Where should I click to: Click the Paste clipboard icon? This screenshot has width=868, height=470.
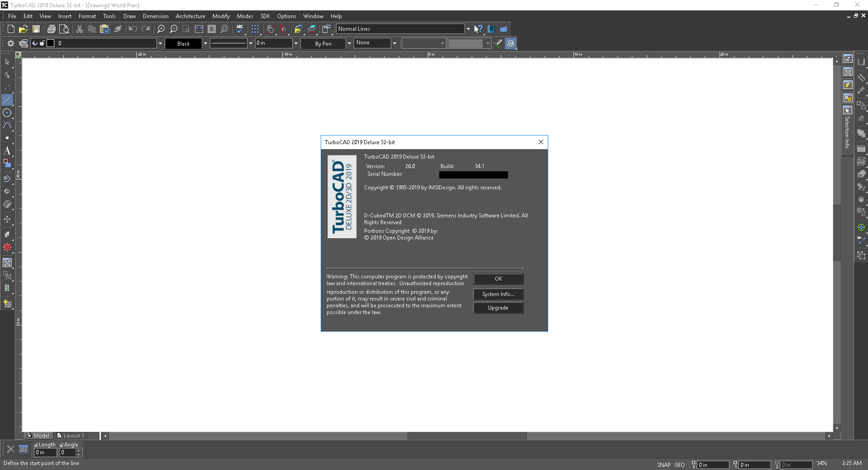point(105,29)
